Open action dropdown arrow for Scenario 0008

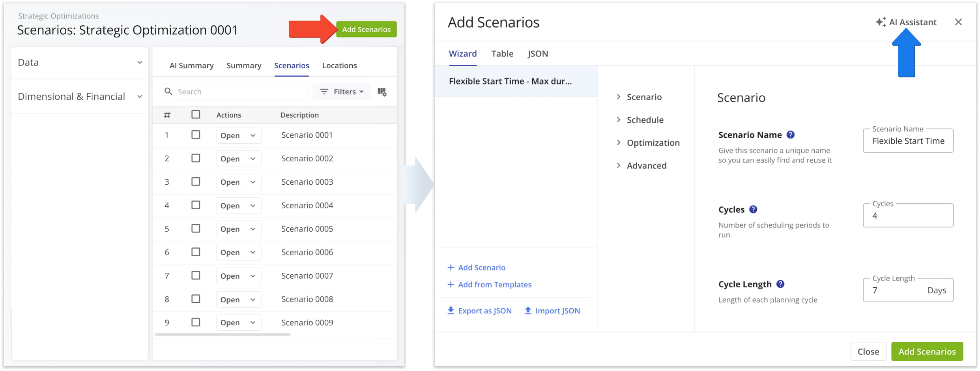tap(253, 300)
